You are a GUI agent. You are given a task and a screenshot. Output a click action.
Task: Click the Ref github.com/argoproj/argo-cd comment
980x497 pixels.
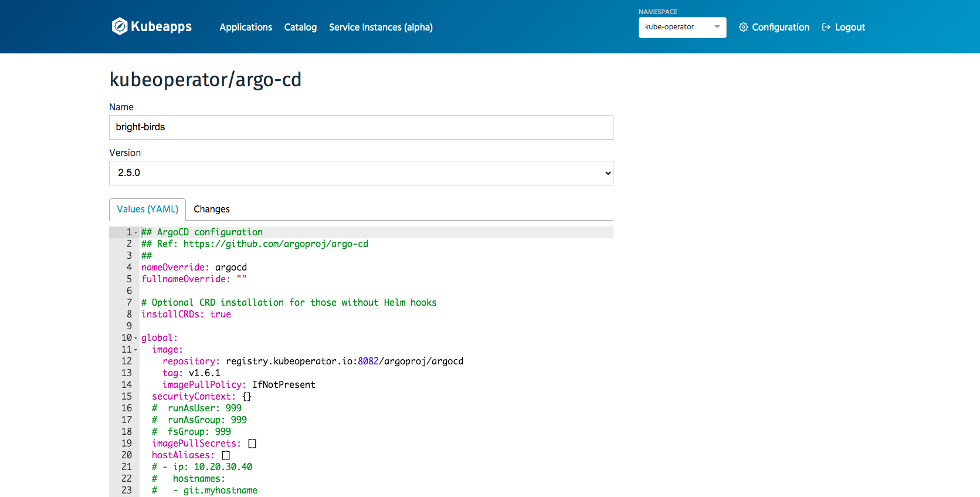coord(255,244)
